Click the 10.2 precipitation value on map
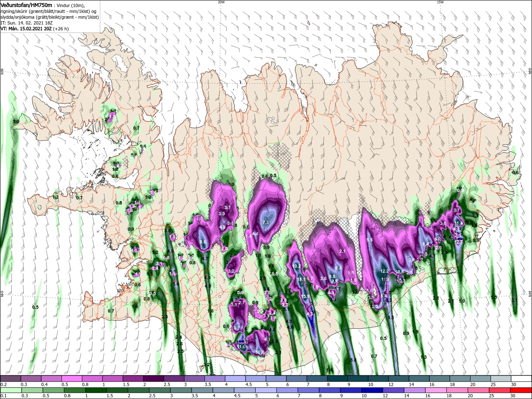 [296, 266]
